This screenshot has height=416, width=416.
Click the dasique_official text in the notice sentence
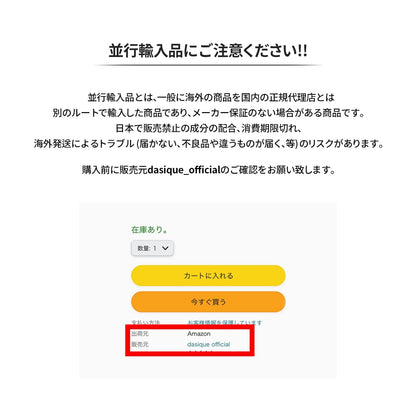(x=184, y=170)
